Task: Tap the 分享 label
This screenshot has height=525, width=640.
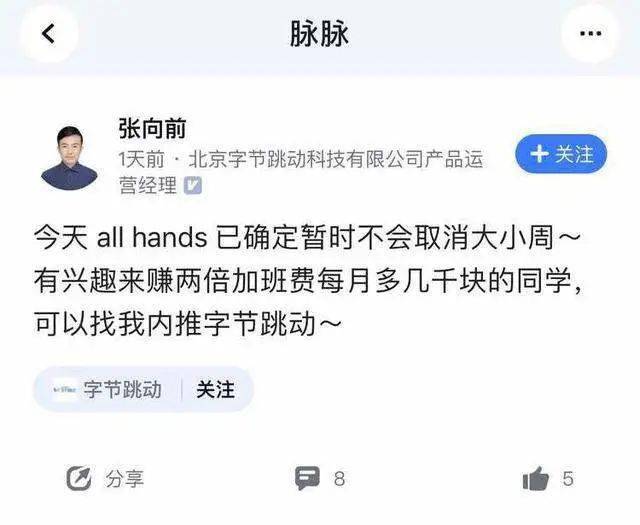Action: (x=124, y=478)
